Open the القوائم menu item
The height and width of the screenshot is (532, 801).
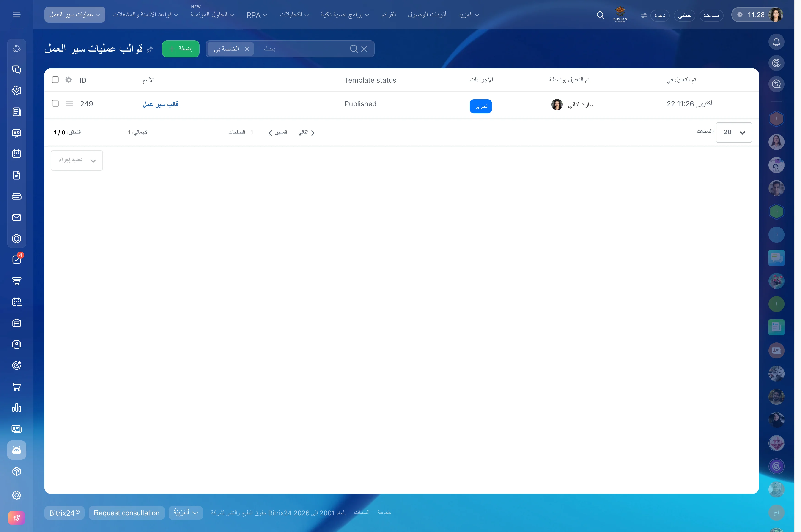click(388, 15)
